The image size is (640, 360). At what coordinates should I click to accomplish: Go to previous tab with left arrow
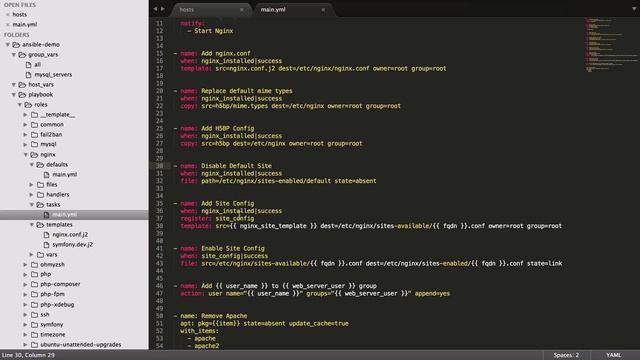(x=155, y=9)
